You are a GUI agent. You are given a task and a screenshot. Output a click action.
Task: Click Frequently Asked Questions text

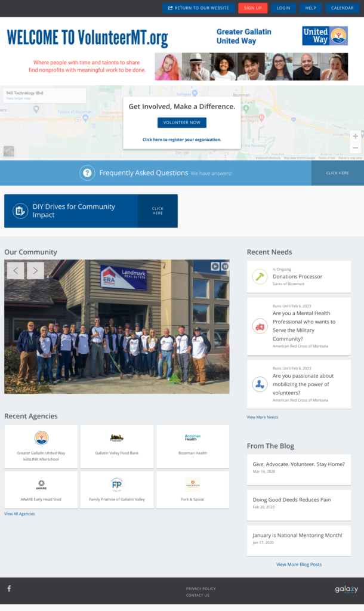(144, 172)
